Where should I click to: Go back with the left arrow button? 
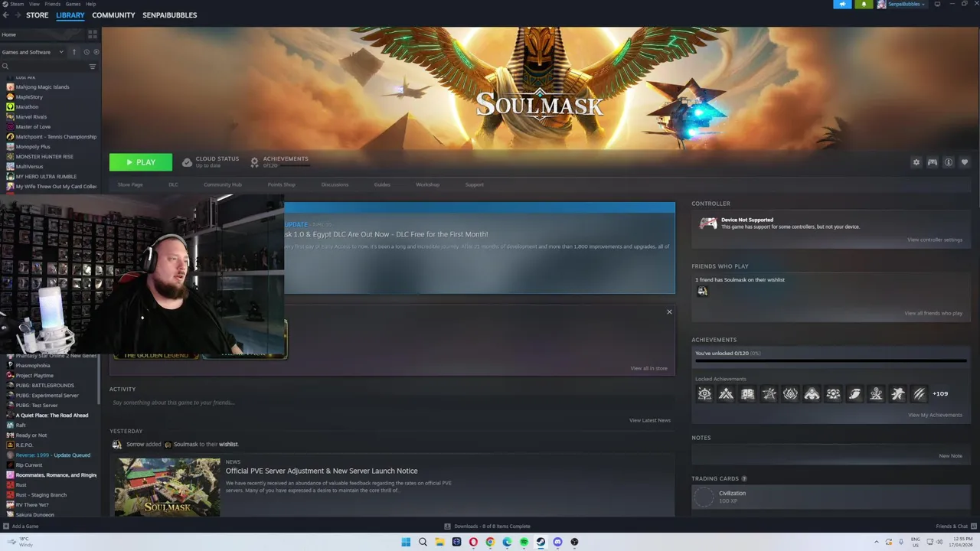click(x=6, y=15)
